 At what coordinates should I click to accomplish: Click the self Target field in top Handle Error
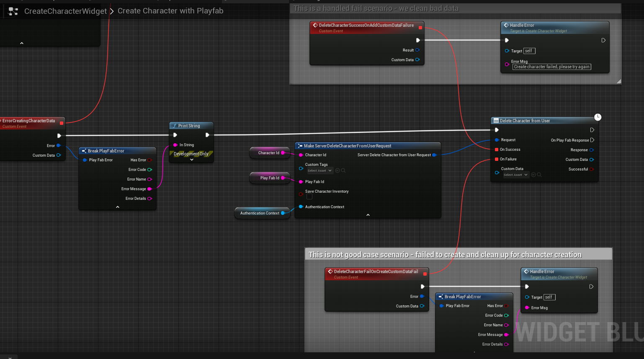point(529,51)
